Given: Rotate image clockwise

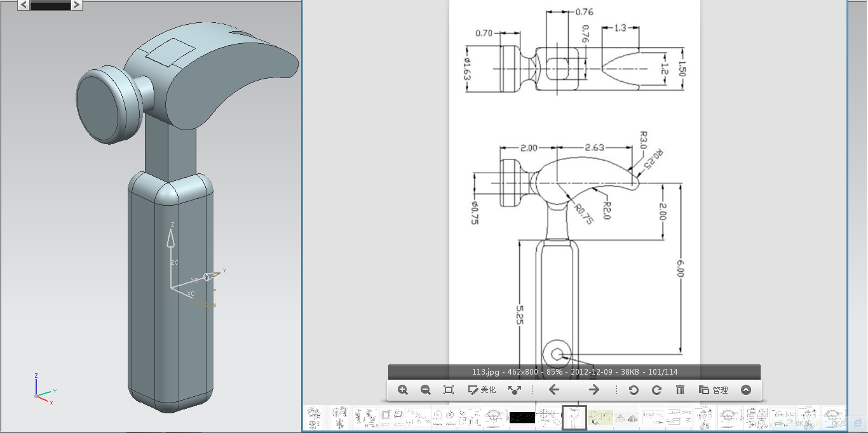Looking at the screenshot, I should 656,390.
